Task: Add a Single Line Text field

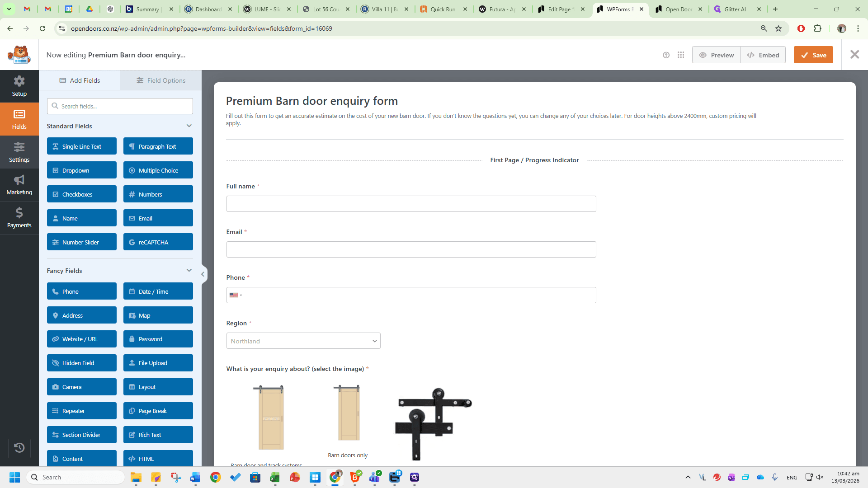Action: 82,146
